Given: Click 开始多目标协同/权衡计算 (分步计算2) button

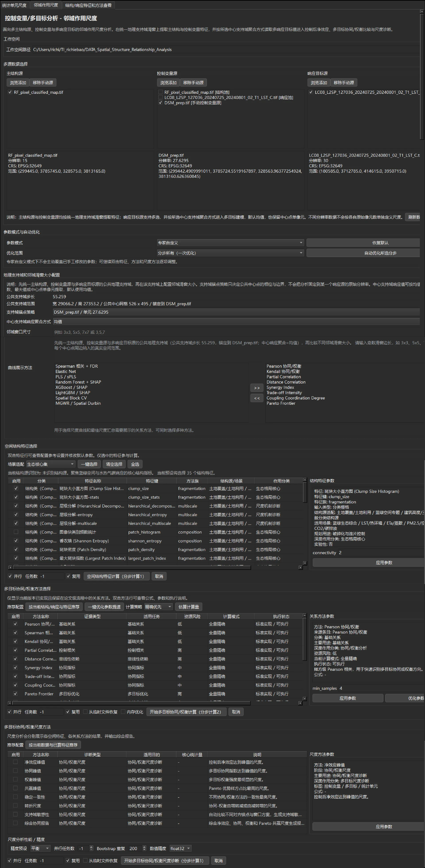Looking at the screenshot, I should 186,712.
